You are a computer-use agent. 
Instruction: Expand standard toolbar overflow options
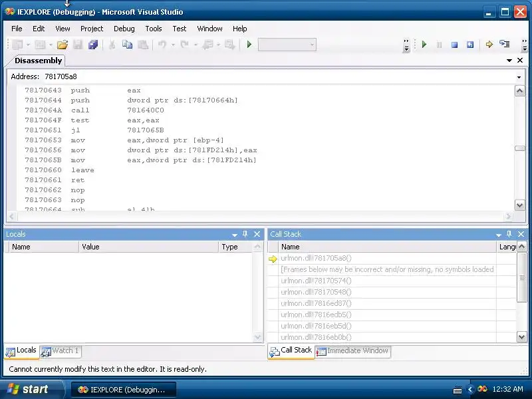[406, 45]
